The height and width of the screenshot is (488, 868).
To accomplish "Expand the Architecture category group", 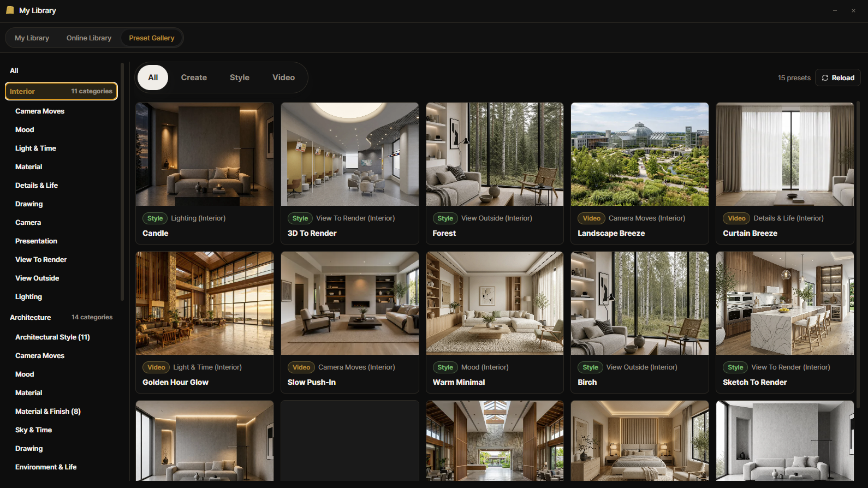I will (61, 317).
